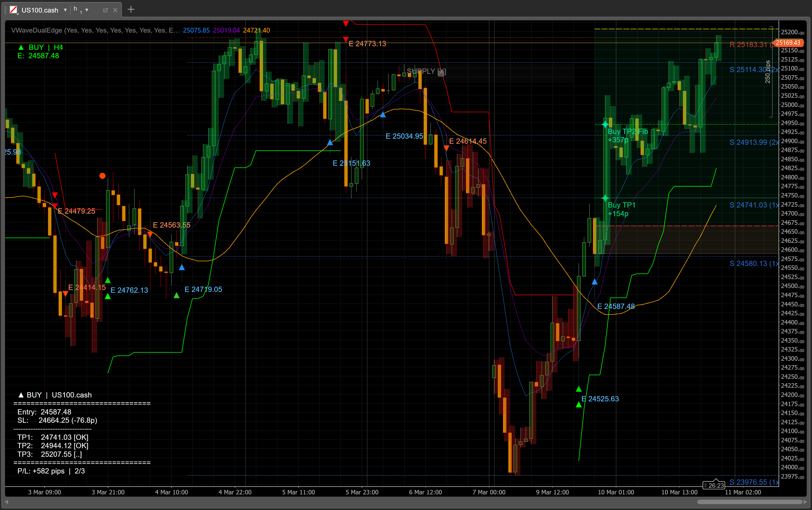The height and width of the screenshot is (510, 812).
Task: Click the horizontal chart scrollbar thumb
Action: [749, 502]
